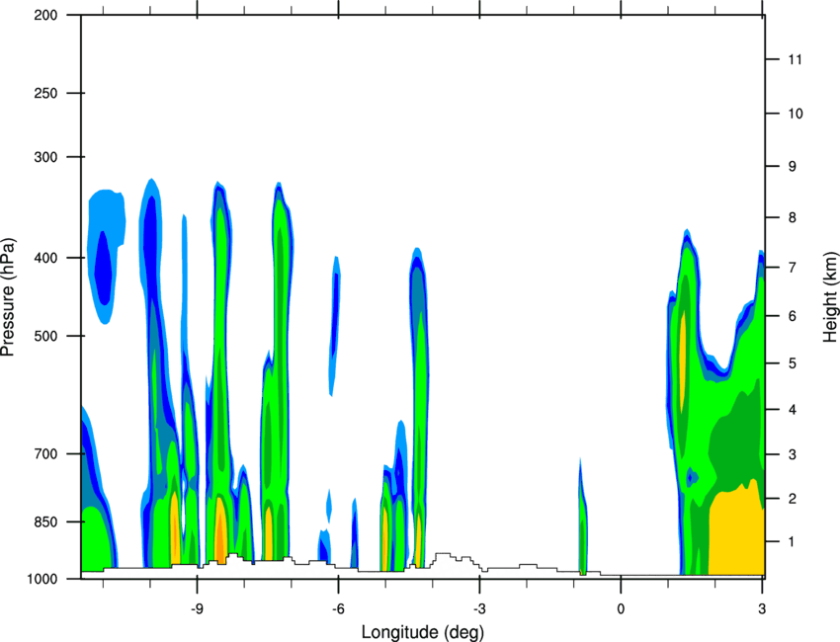Click the 'Height (km)' axis title
The height and width of the screenshot is (642, 840).
point(830,296)
